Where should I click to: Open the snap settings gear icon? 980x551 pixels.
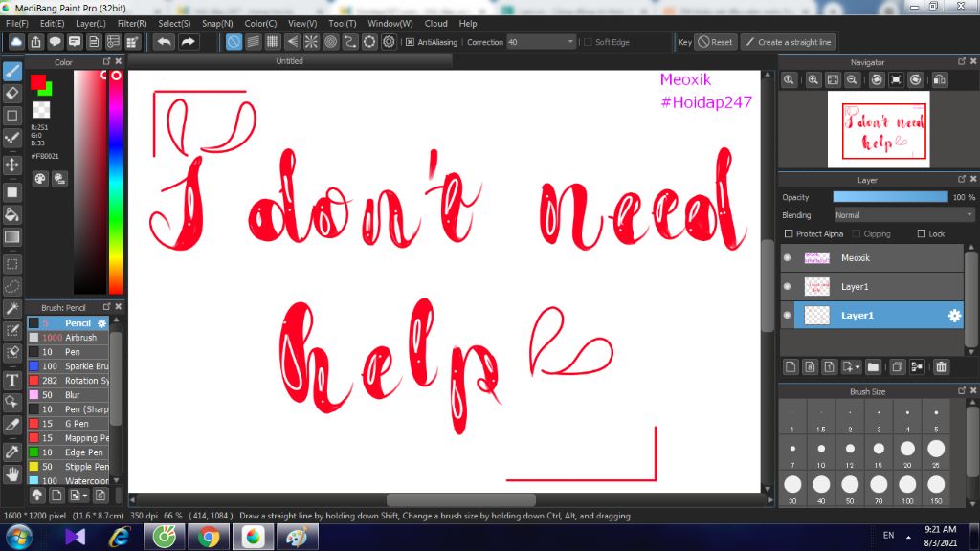(389, 42)
